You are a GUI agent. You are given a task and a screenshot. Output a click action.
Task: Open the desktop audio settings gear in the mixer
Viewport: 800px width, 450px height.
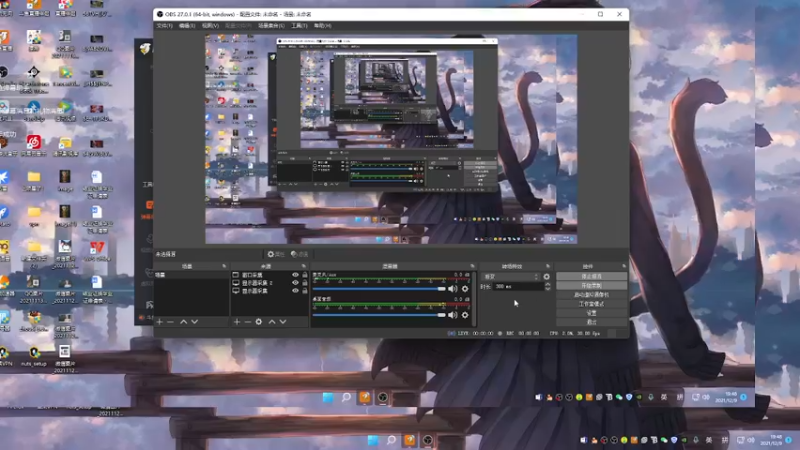[x=465, y=315]
